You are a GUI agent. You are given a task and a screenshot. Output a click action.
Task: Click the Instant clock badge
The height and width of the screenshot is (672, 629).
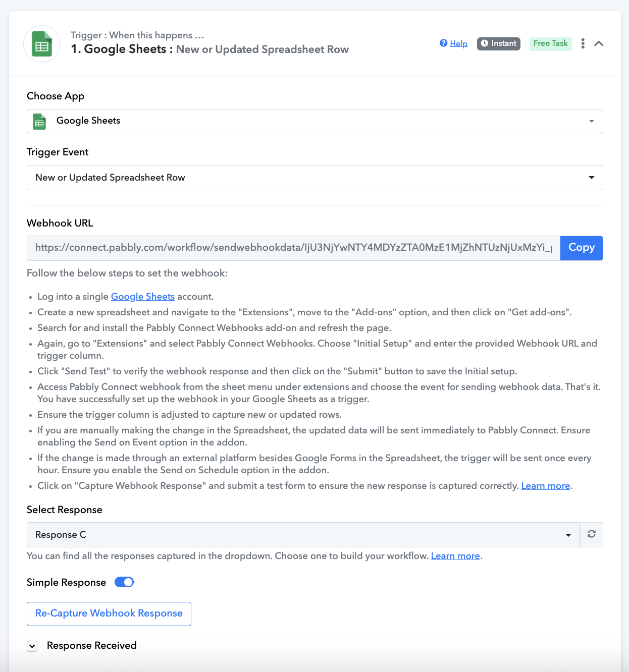pos(498,43)
